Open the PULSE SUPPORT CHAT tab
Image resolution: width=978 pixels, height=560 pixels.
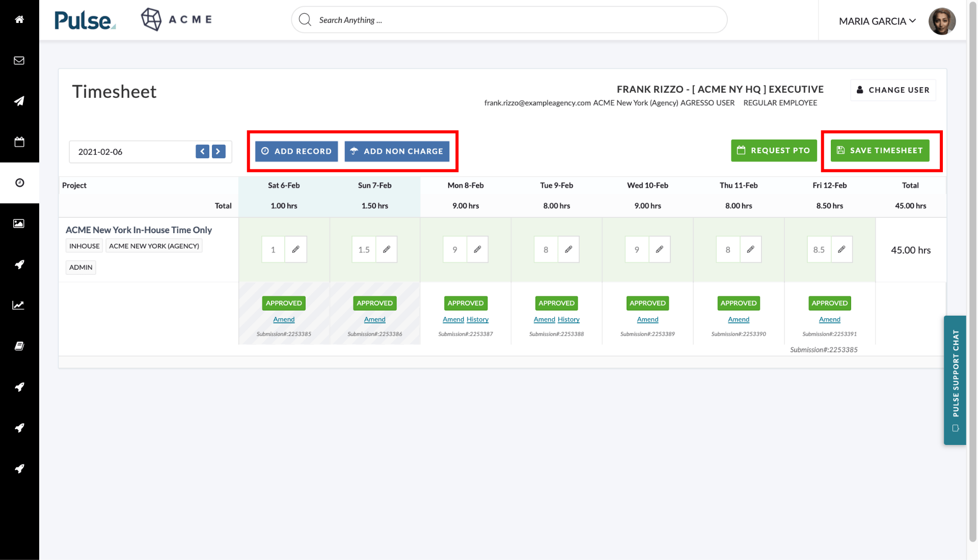tap(955, 380)
